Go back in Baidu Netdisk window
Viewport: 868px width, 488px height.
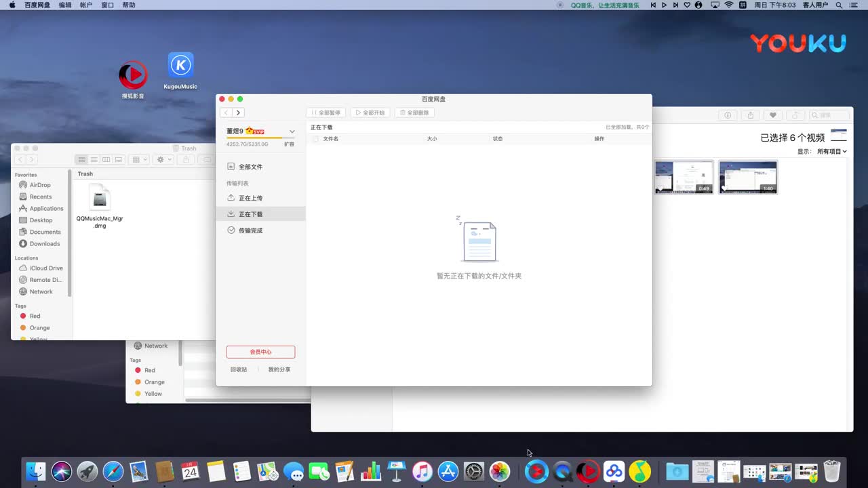click(x=226, y=113)
